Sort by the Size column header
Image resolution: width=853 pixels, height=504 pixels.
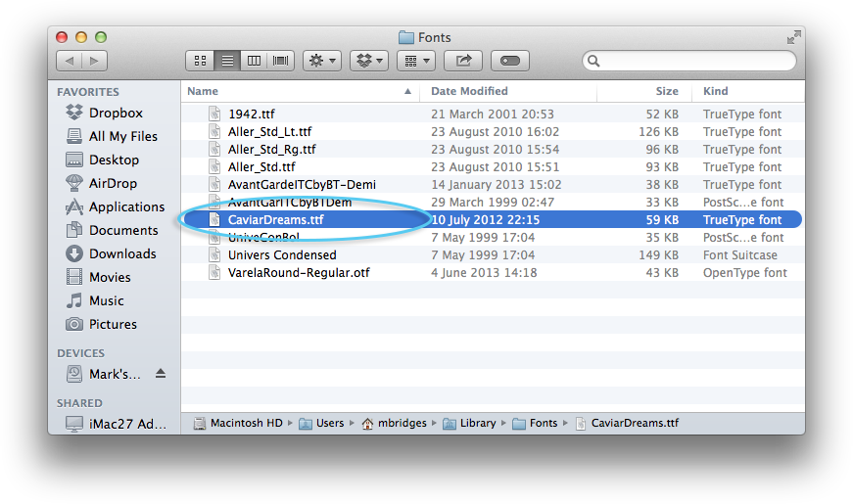pos(666,91)
